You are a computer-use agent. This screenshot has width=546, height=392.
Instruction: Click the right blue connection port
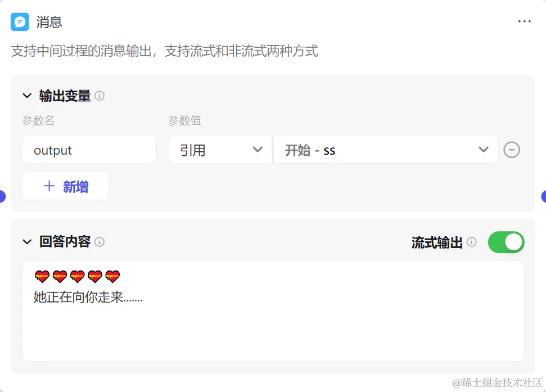[544, 197]
